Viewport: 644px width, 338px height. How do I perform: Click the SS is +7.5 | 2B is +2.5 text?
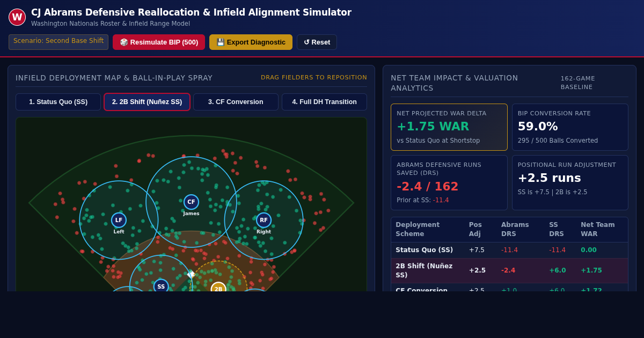click(x=552, y=192)
